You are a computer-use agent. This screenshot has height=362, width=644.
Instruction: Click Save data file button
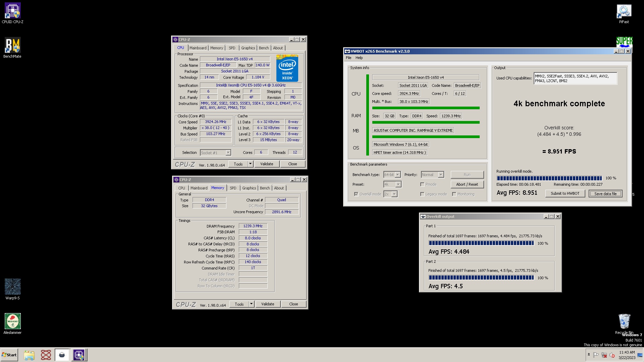pos(605,193)
